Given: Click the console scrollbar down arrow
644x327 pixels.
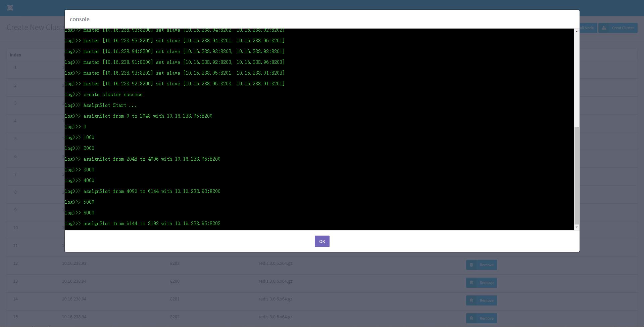Looking at the screenshot, I should coord(577,227).
